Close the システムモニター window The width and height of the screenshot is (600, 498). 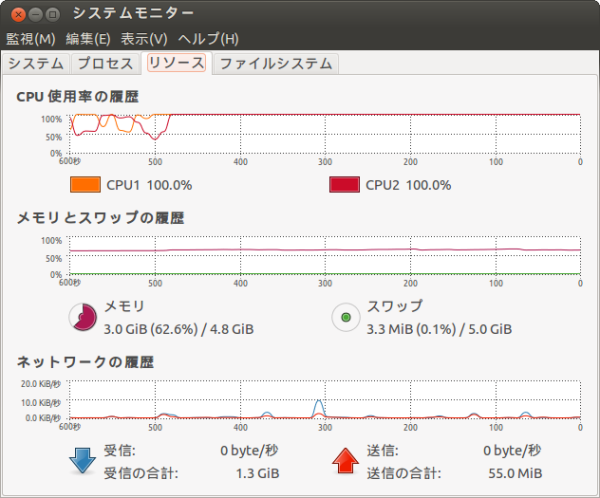click(x=18, y=14)
